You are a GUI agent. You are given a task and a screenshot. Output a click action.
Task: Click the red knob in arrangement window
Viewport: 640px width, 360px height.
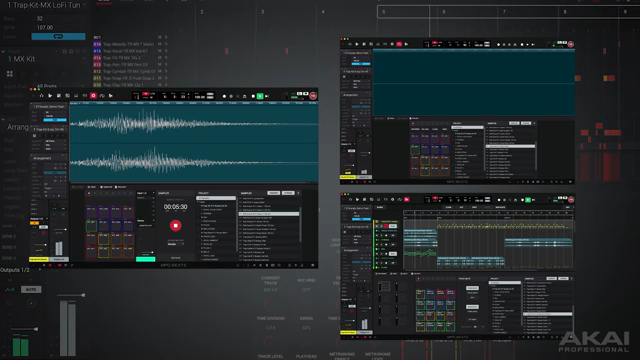pos(571,200)
